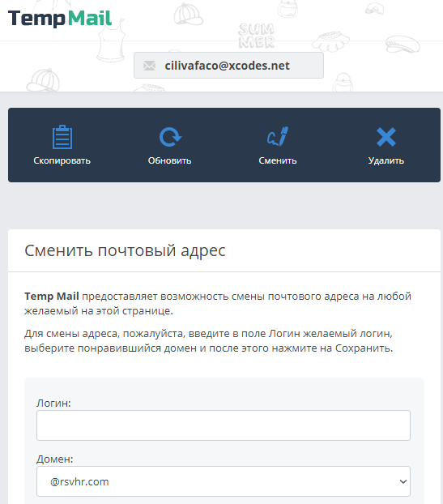Select the Скопировать label
The width and height of the screenshot is (443, 504).
(x=62, y=160)
